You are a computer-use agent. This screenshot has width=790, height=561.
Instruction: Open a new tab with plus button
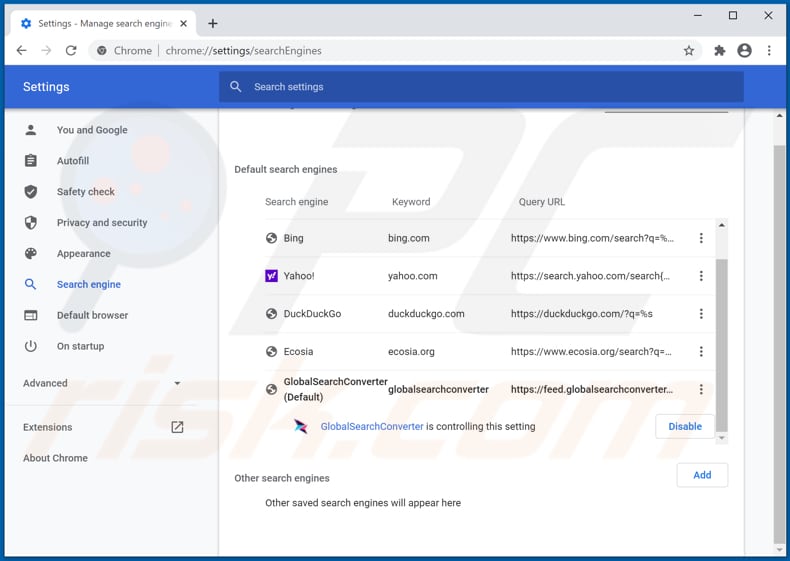click(x=213, y=23)
